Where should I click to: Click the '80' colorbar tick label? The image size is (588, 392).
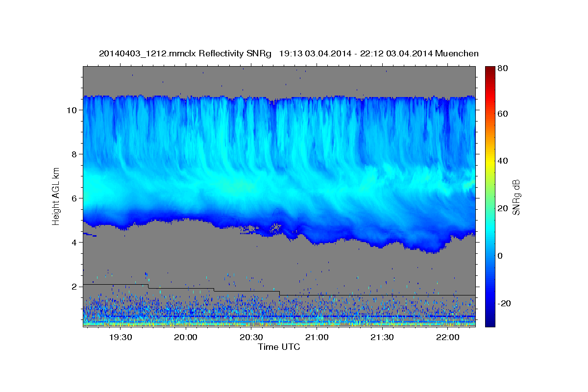point(502,68)
